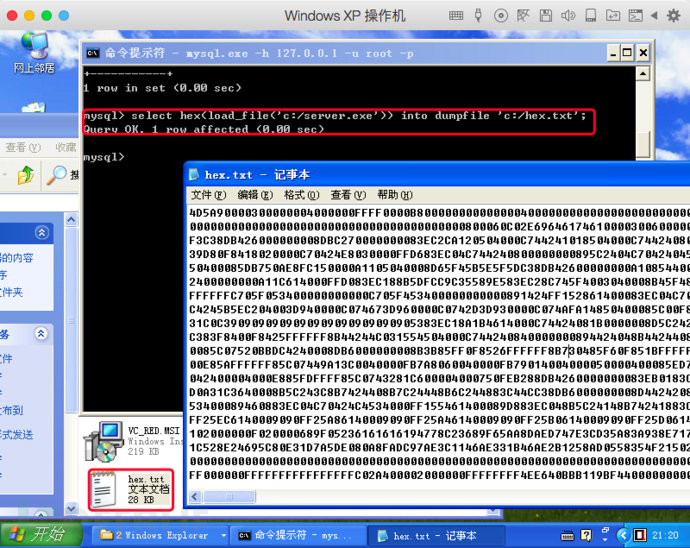The image size is (690, 548).
Task: Click the 'VC_RED.MSI' file name label
Action: [154, 430]
